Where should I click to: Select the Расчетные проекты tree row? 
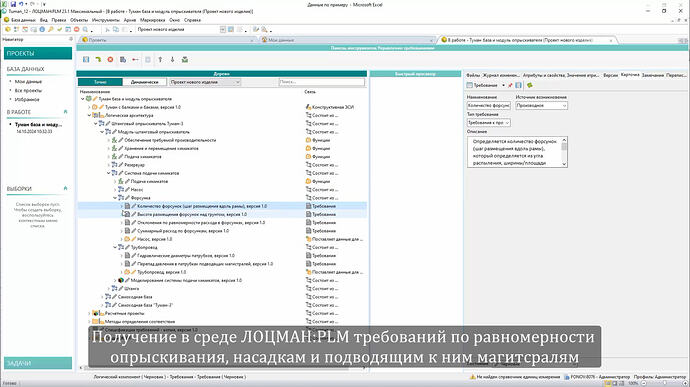[x=222, y=313]
